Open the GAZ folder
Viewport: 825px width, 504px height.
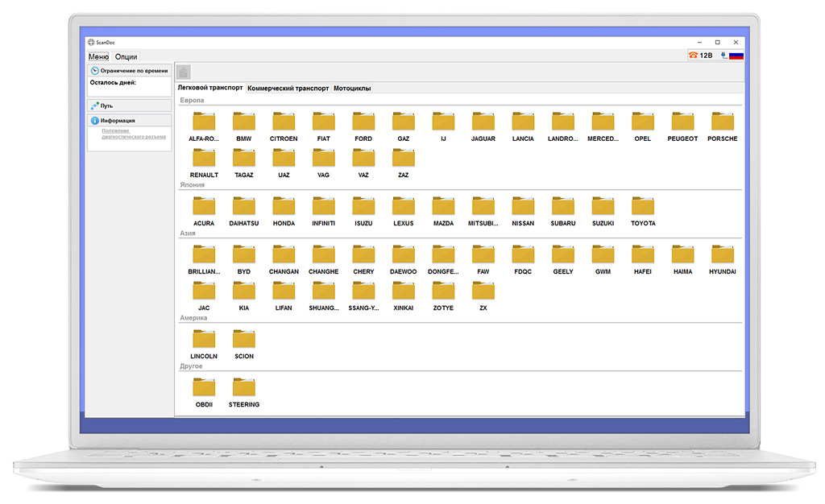coord(403,126)
